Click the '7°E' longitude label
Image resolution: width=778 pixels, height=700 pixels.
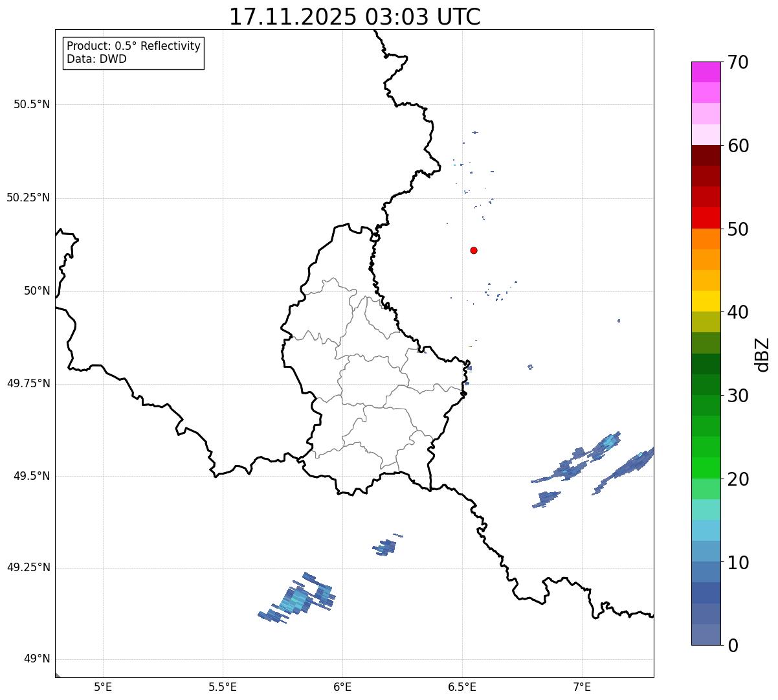coord(582,686)
